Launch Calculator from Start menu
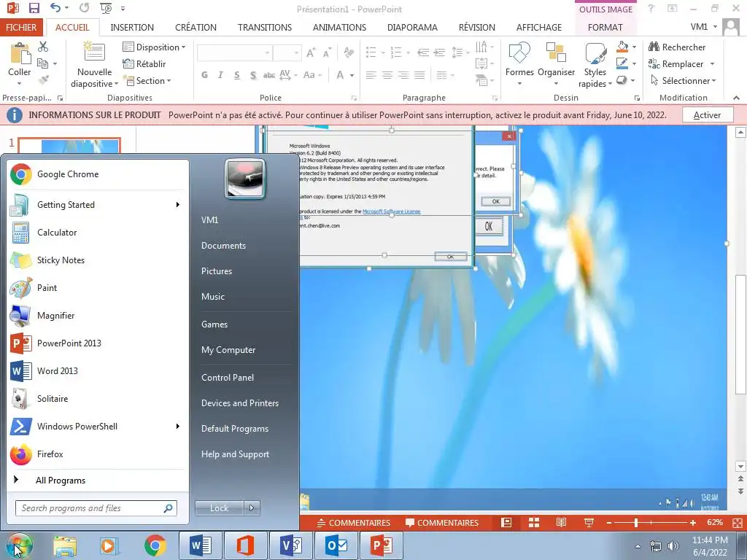 click(98, 233)
